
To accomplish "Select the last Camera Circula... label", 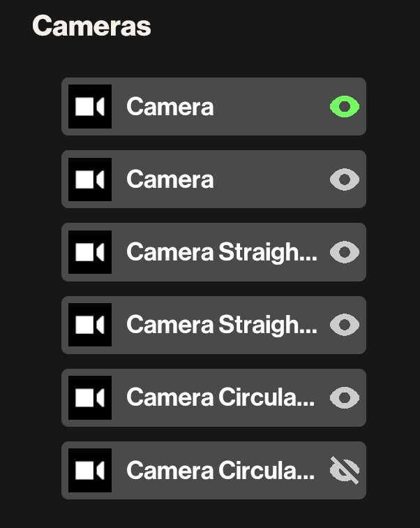I will click(220, 470).
